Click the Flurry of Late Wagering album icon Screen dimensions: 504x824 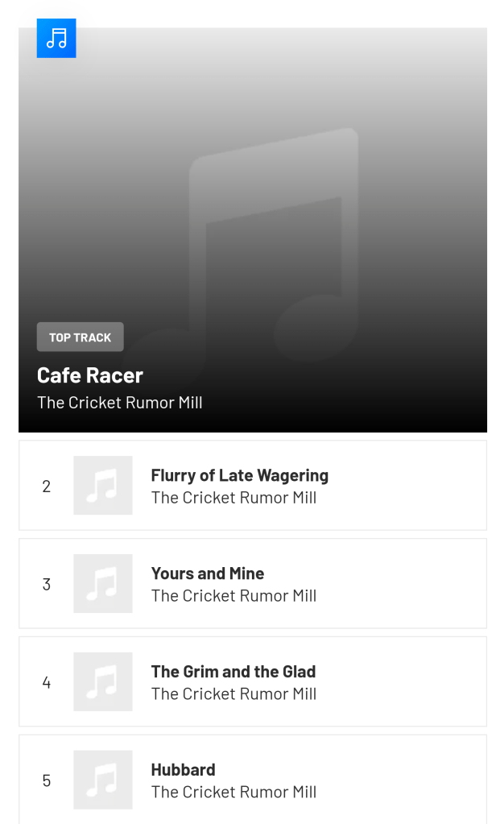pos(103,486)
